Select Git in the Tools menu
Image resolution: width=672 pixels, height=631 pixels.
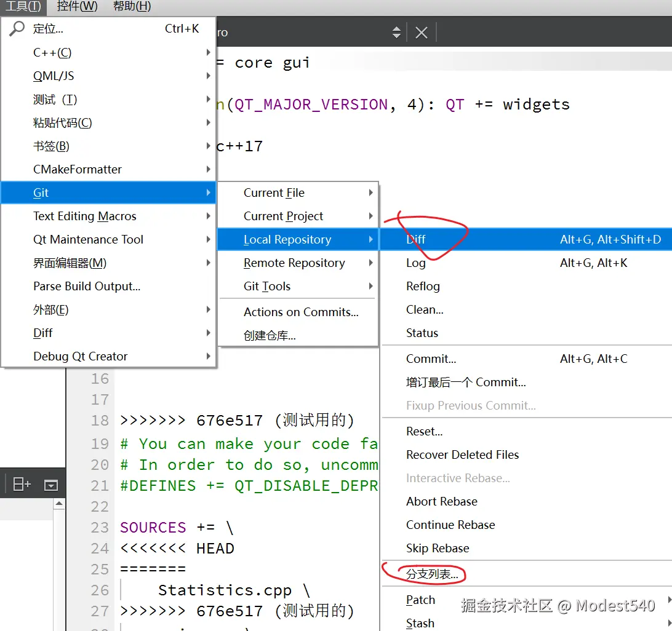pos(108,192)
